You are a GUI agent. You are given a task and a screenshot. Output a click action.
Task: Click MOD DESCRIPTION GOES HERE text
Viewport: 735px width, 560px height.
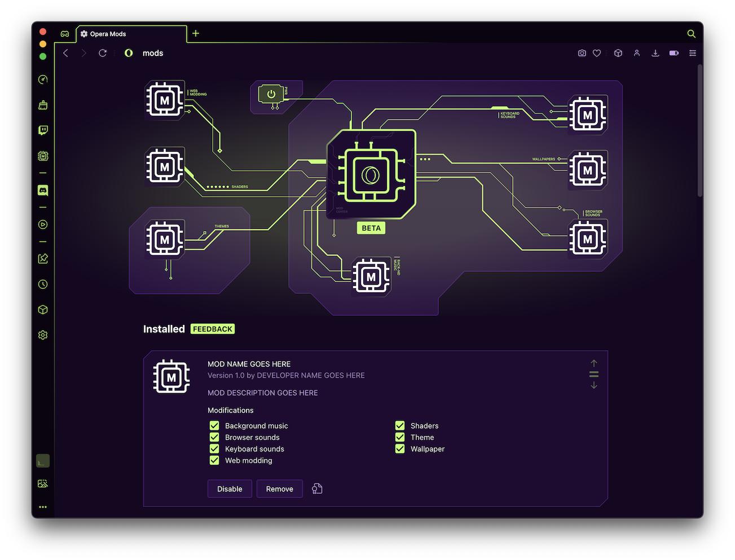coord(263,393)
